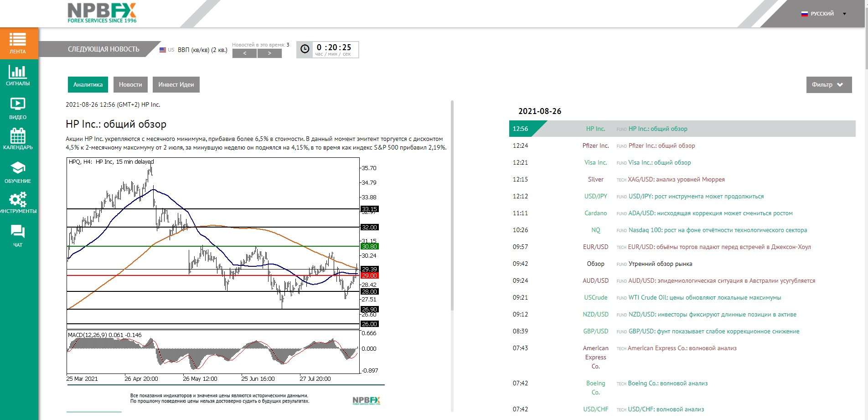
Task: Open NZD/USD инвесторы фиксируют article
Action: pos(713,314)
